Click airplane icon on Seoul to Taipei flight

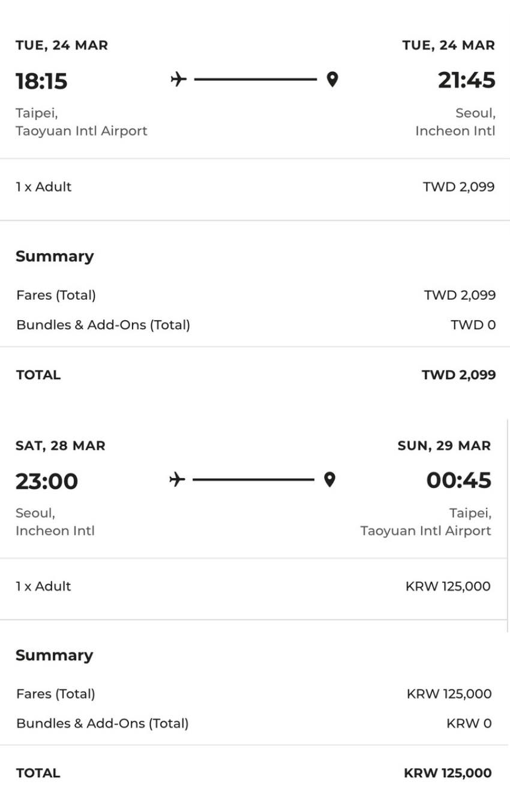point(176,480)
